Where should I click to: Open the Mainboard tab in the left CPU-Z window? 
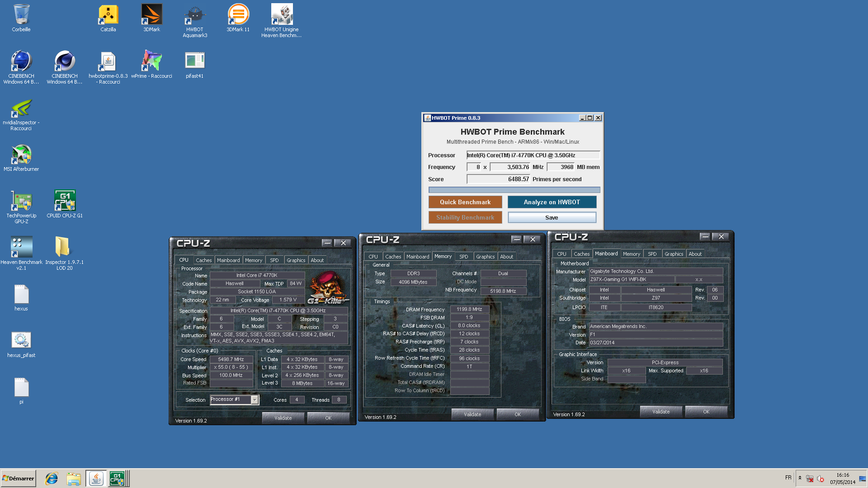click(228, 260)
